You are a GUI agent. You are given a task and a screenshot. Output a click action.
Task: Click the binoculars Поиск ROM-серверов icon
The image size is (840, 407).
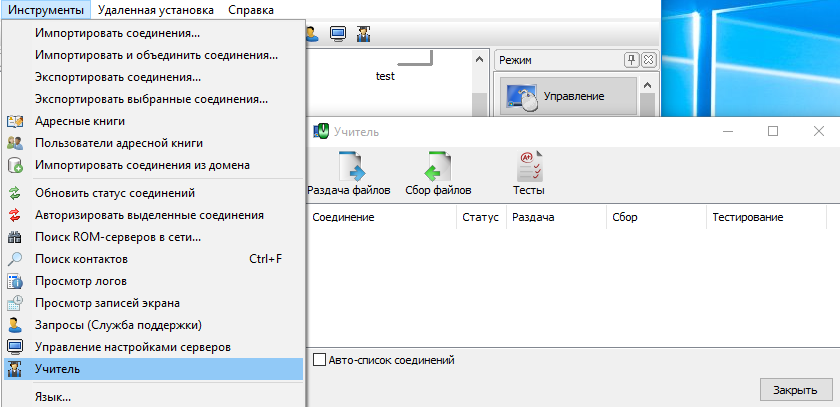[15, 237]
